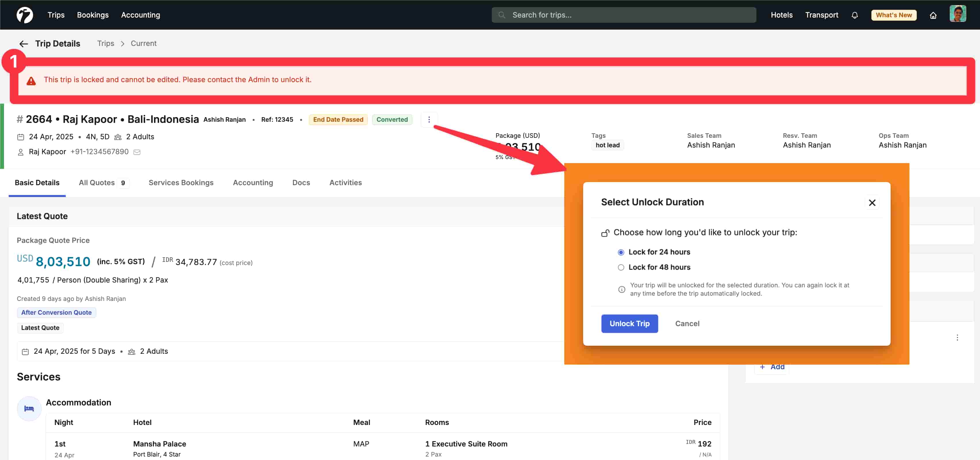Select Lock for 24 hours
Viewport: 980px width, 460px height.
pyautogui.click(x=620, y=252)
